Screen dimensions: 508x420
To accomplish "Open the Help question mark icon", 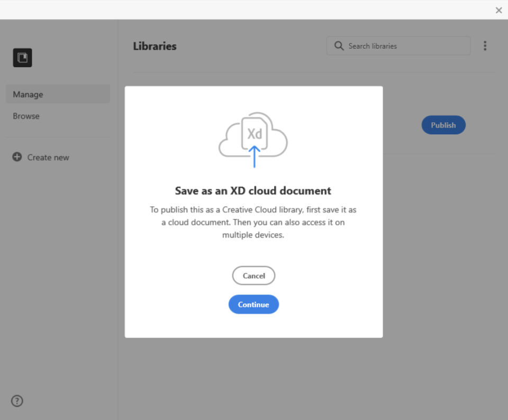I will pos(16,401).
